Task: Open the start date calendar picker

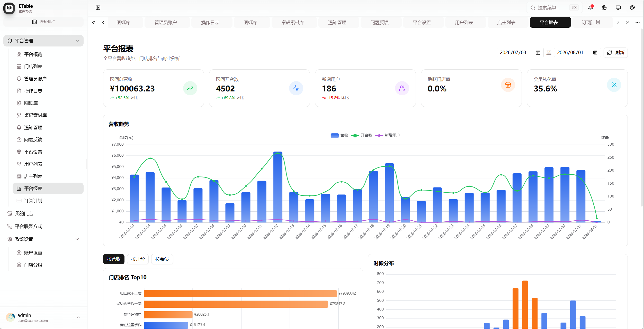Action: [538, 53]
